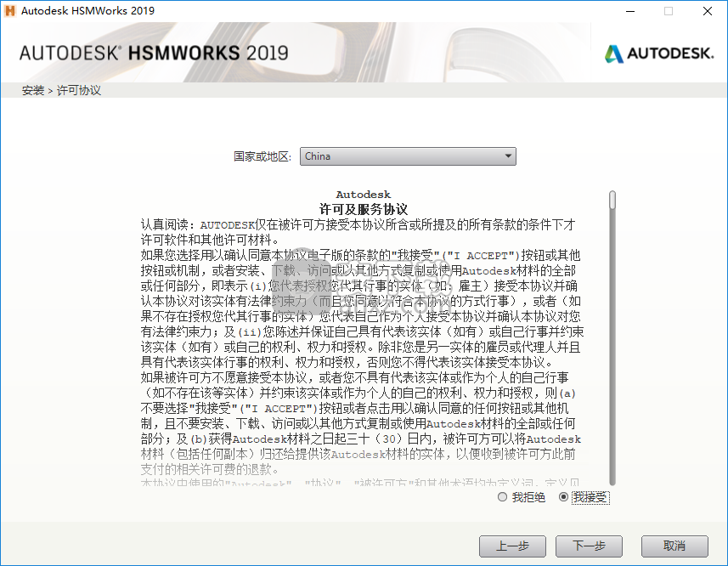
Task: Click the AUTODESK HSMWORKS 2019 banner title
Action: click(154, 53)
